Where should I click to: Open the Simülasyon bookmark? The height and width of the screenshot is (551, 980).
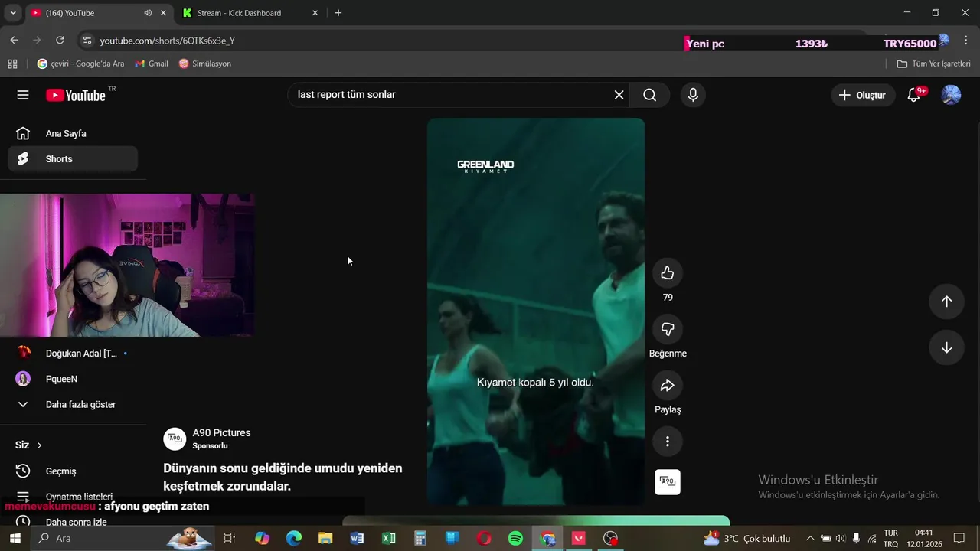205,64
